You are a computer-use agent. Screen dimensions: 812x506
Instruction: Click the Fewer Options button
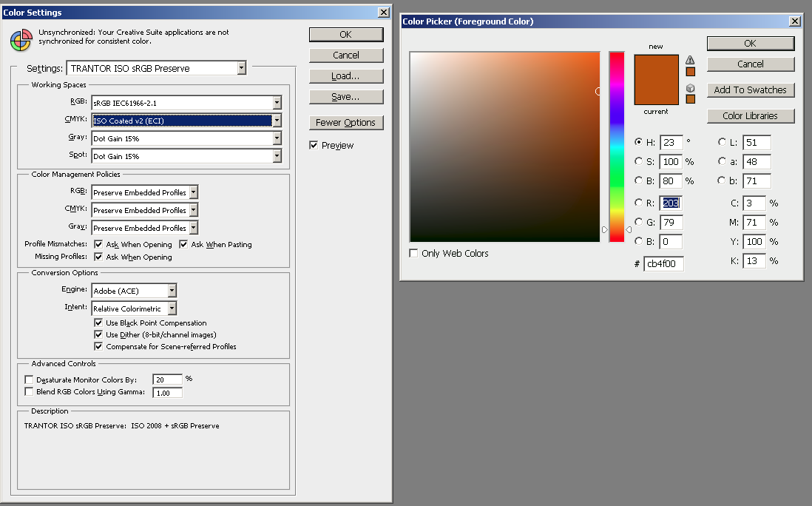coord(346,122)
